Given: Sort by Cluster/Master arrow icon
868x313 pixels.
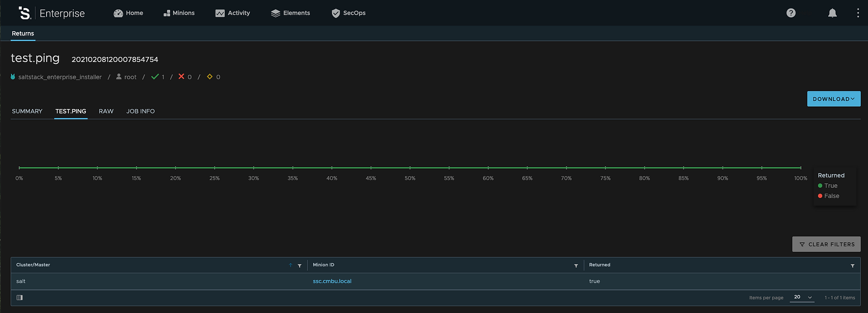Looking at the screenshot, I should pyautogui.click(x=290, y=266).
